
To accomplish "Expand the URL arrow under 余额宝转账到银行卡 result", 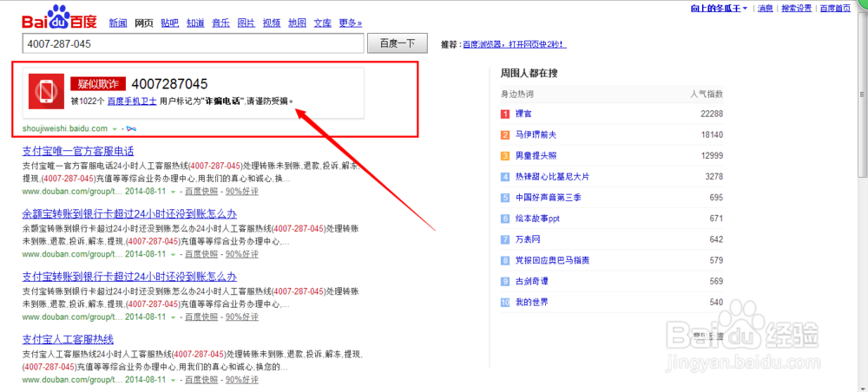I will click(x=174, y=254).
